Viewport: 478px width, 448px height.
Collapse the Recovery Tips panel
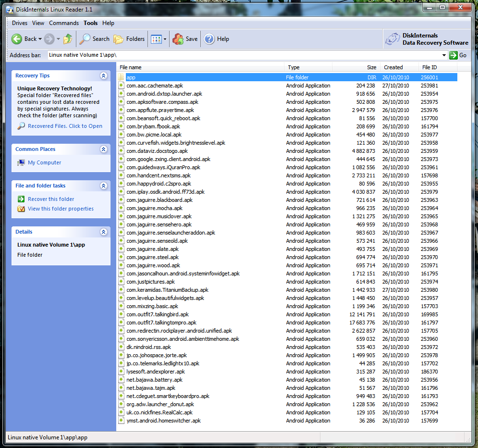coord(103,76)
